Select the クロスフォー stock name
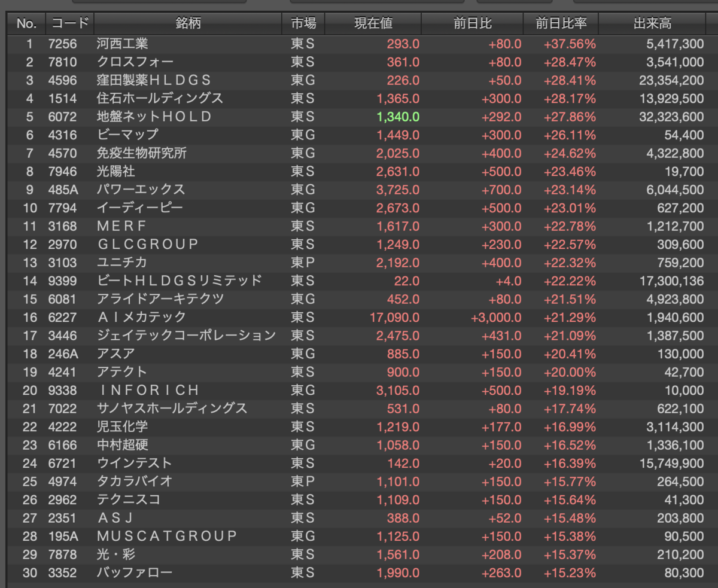Viewport: 718px width, 588px height. point(135,62)
